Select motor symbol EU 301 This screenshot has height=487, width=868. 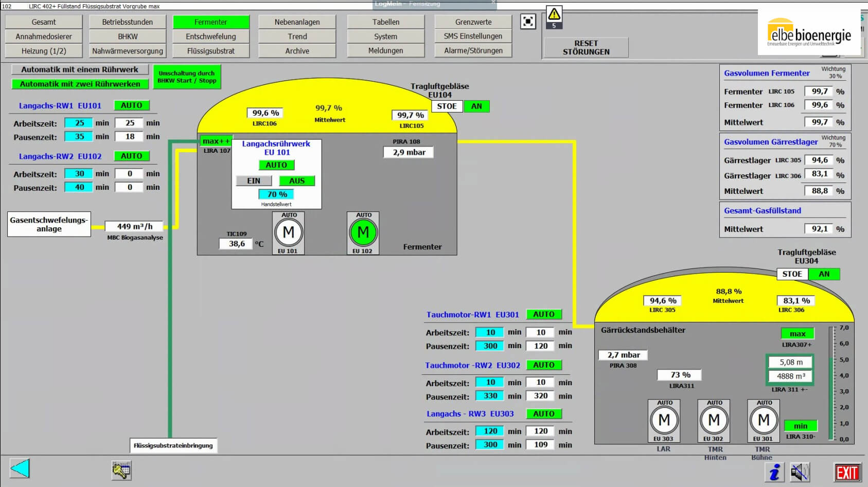764,420
